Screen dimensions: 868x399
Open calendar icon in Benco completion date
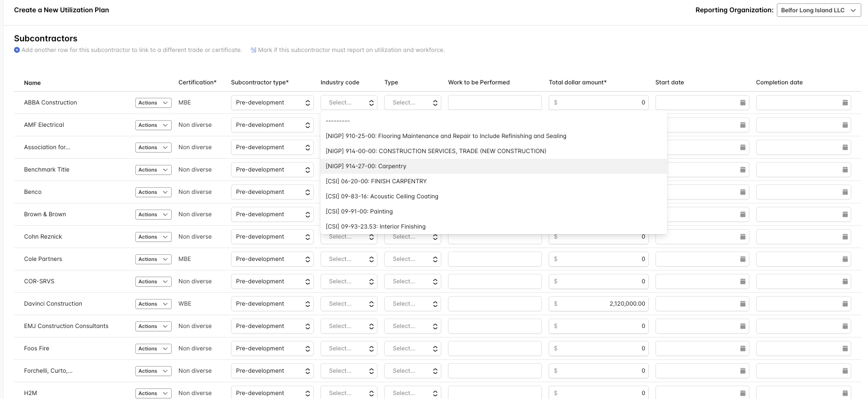pyautogui.click(x=845, y=192)
